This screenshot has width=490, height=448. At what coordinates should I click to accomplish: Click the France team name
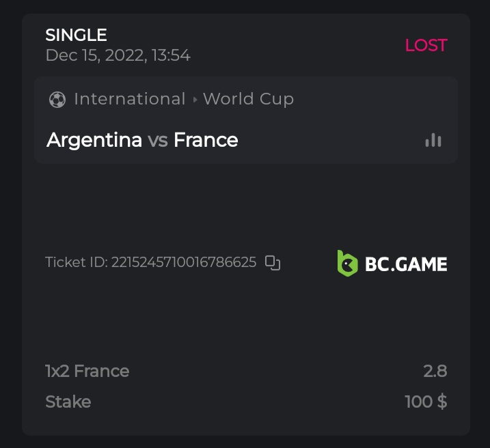point(206,140)
